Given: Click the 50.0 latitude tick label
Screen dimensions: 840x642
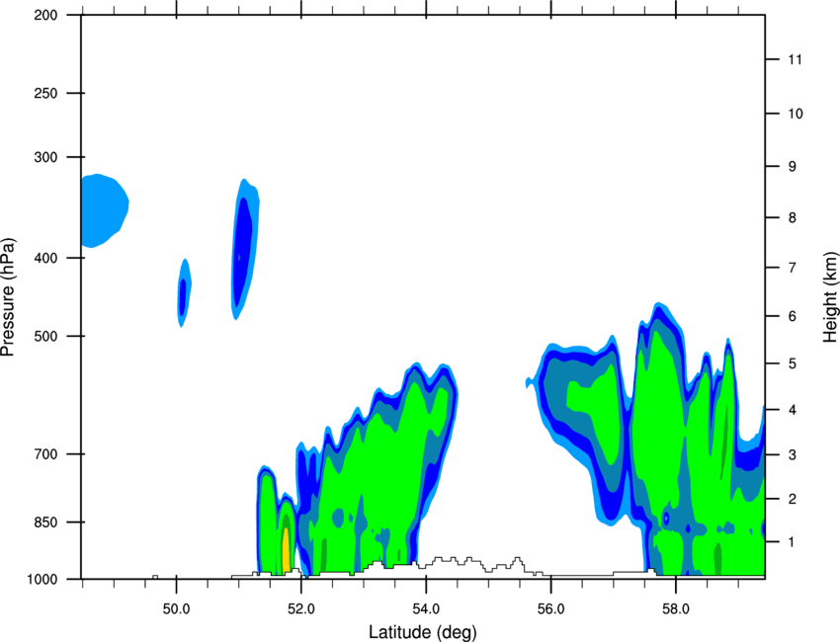Looking at the screenshot, I should (177, 608).
